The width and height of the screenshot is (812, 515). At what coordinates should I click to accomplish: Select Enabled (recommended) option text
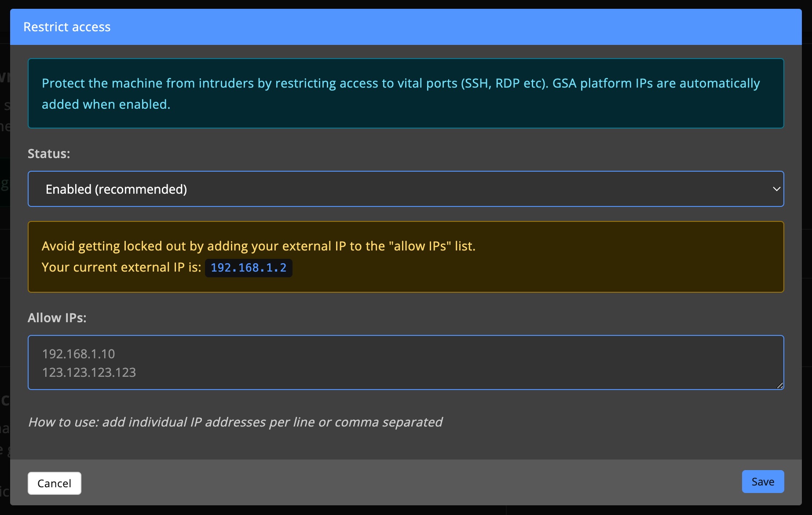(x=116, y=189)
